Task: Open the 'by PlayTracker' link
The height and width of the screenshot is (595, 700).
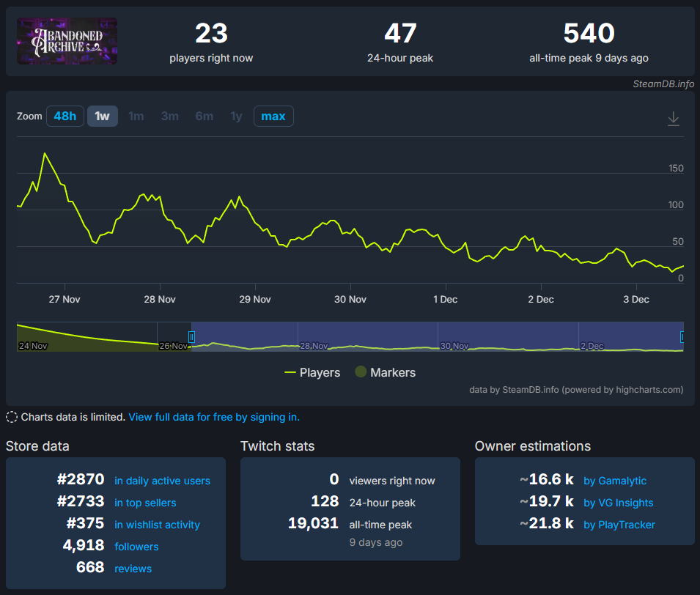Action: 619,525
